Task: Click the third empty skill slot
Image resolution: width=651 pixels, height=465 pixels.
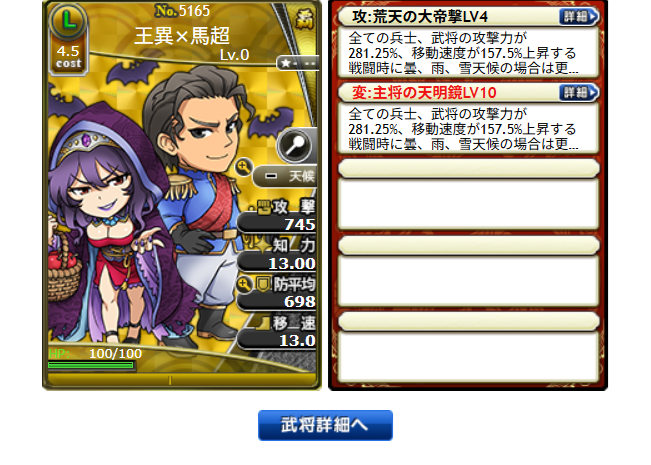Action: 468,346
